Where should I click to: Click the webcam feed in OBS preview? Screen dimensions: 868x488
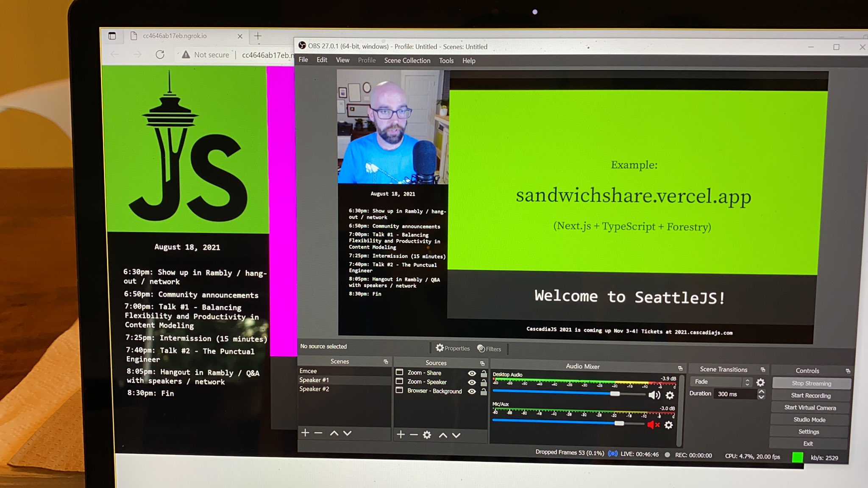point(393,127)
